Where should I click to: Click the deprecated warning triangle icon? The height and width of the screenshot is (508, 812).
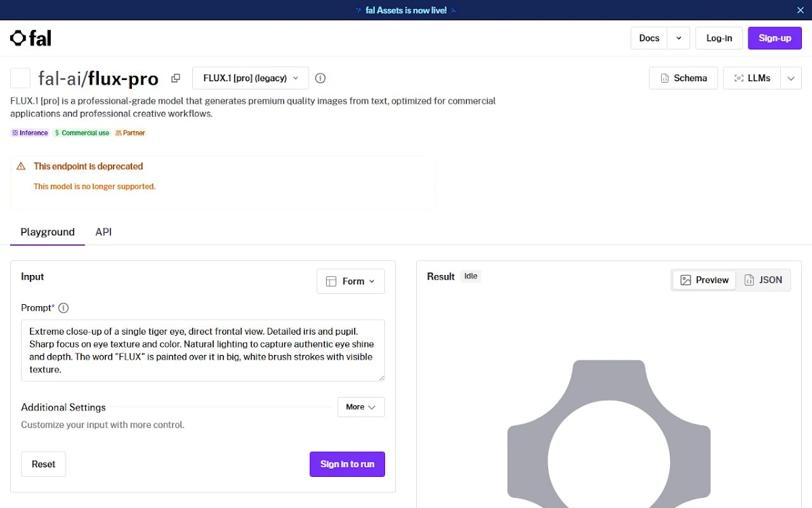point(21,166)
